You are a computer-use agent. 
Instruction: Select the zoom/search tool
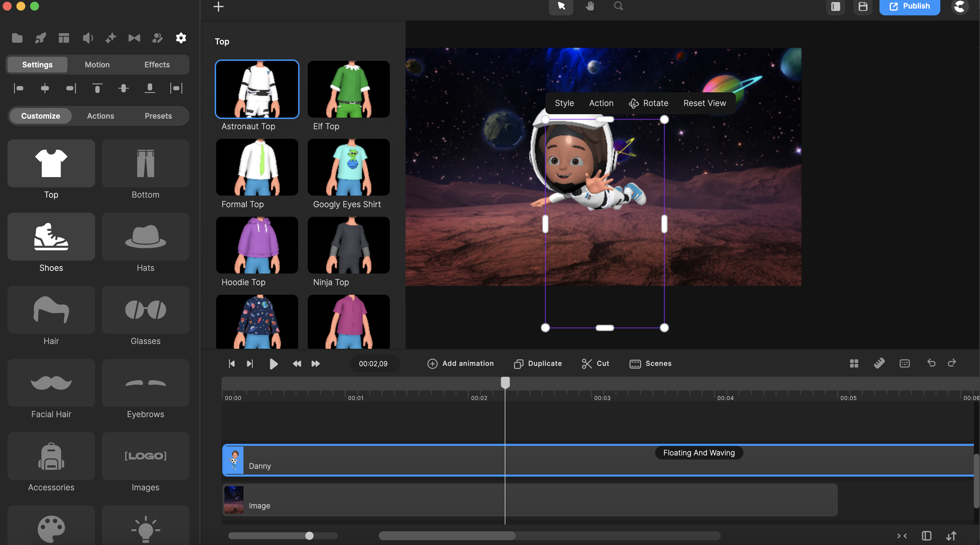618,7
